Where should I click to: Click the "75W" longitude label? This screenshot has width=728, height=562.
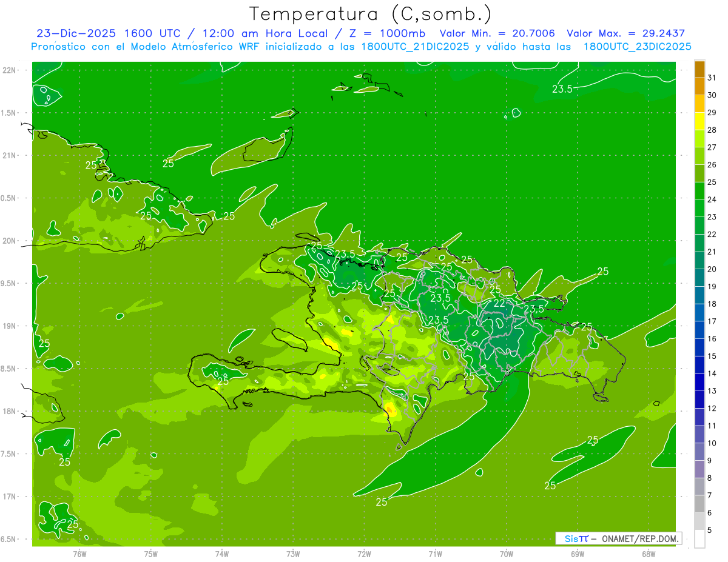pos(151,554)
